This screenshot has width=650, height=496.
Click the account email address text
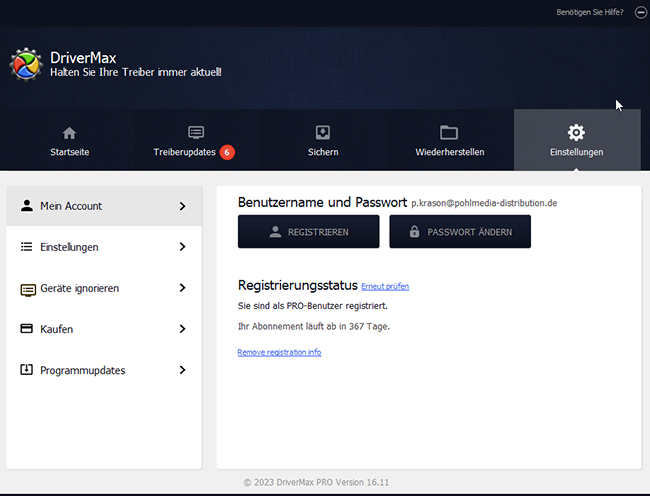click(484, 203)
